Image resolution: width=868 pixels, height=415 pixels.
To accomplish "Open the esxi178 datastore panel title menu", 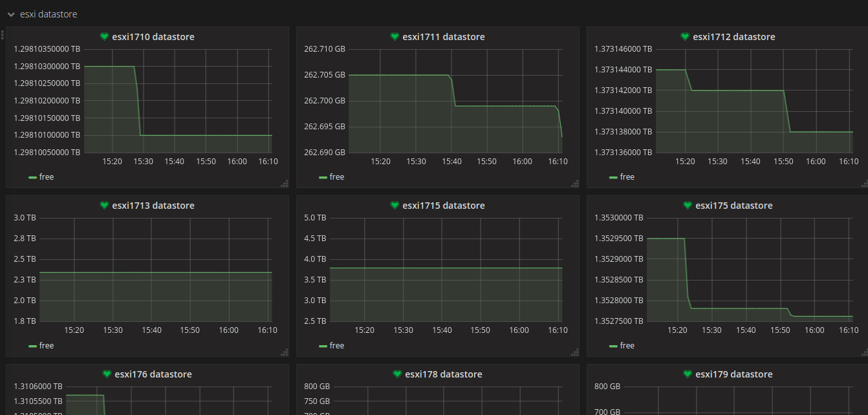I will click(x=443, y=374).
